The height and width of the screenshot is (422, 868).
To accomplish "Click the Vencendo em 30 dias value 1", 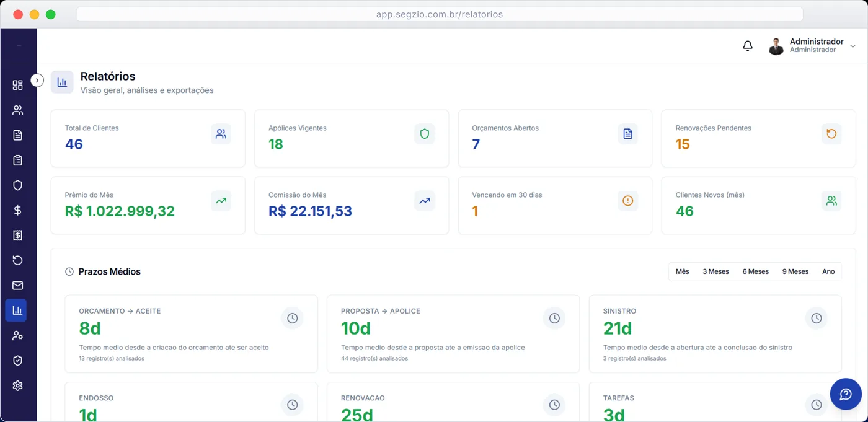I will tap(475, 211).
